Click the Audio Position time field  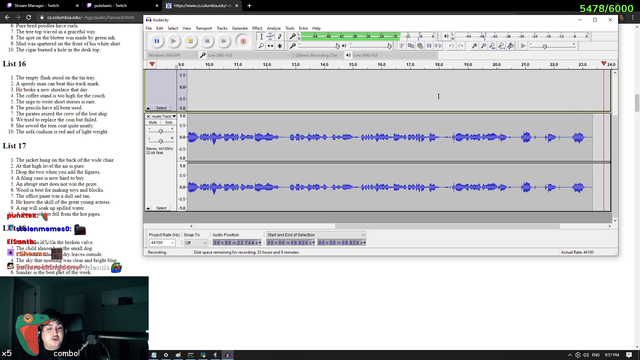coord(237,243)
